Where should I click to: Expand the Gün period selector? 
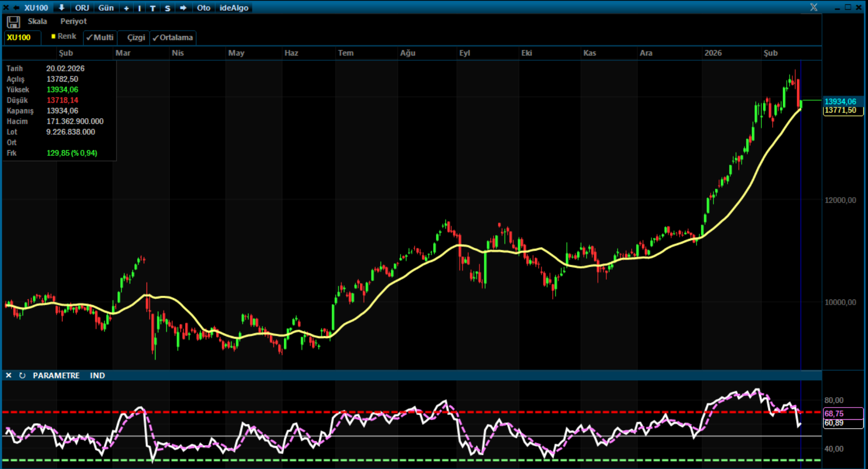[106, 8]
